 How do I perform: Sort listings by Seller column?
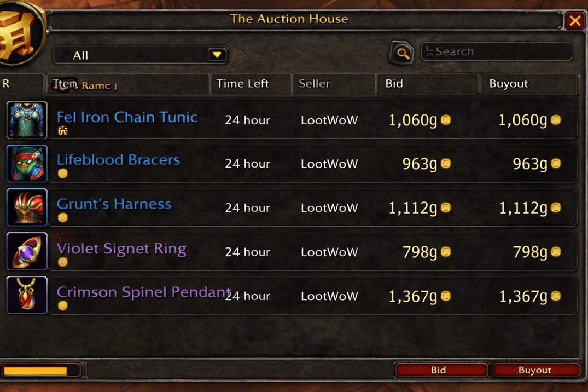315,84
